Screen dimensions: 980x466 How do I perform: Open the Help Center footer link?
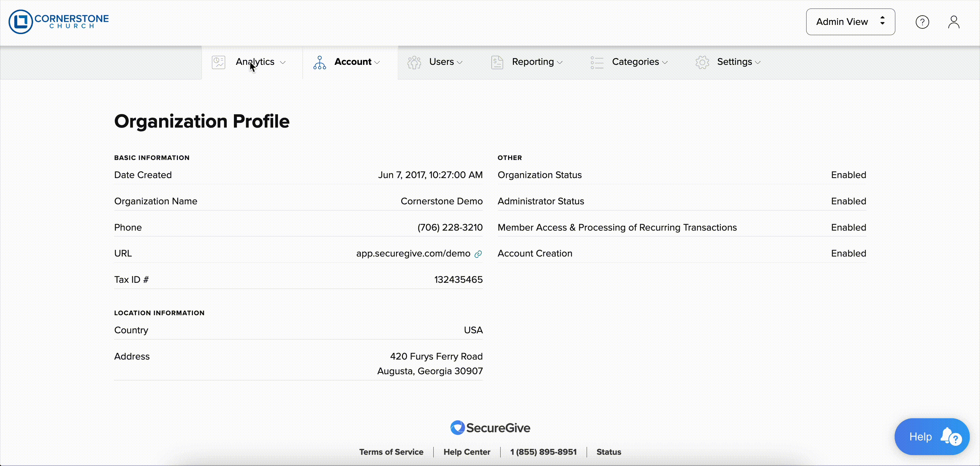coord(467,452)
